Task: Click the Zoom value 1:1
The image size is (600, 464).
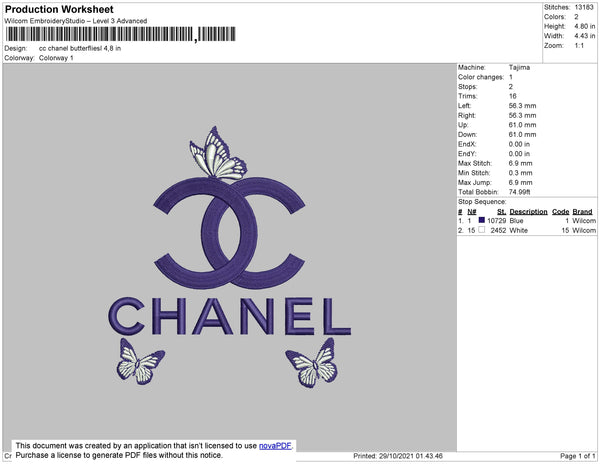Action: pos(579,46)
